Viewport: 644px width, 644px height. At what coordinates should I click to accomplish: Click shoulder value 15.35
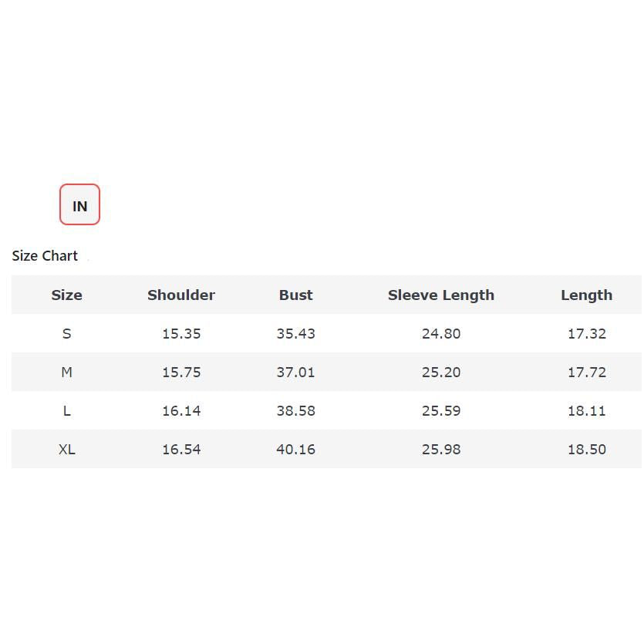(181, 333)
